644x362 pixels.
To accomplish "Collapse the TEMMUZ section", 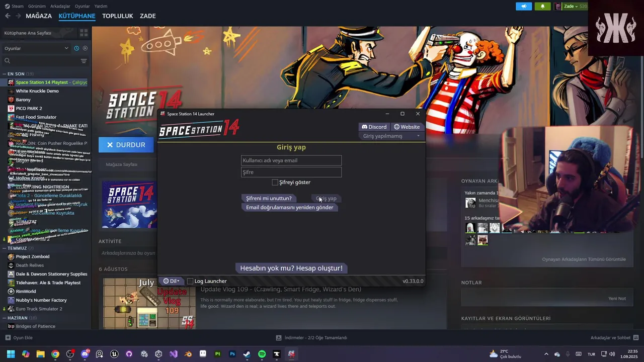I will 5,248.
